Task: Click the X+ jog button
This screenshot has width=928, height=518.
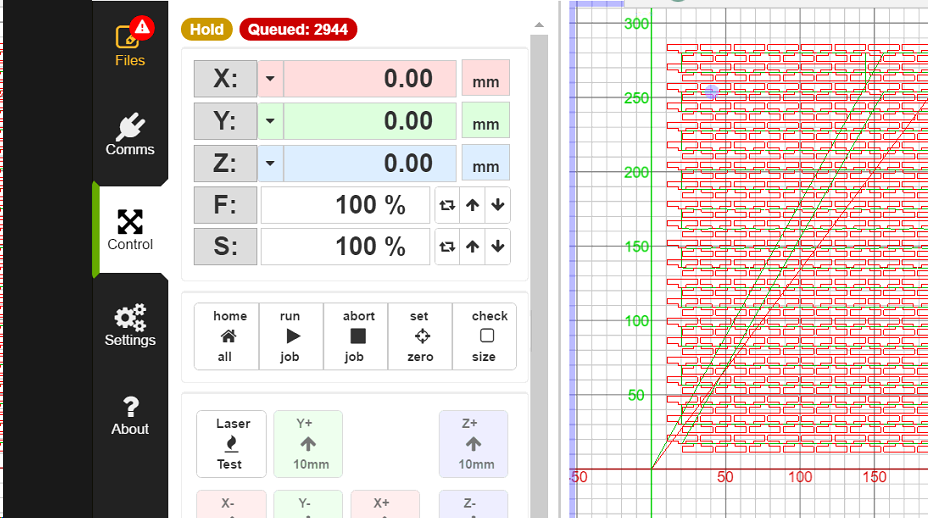Action: tap(385, 504)
